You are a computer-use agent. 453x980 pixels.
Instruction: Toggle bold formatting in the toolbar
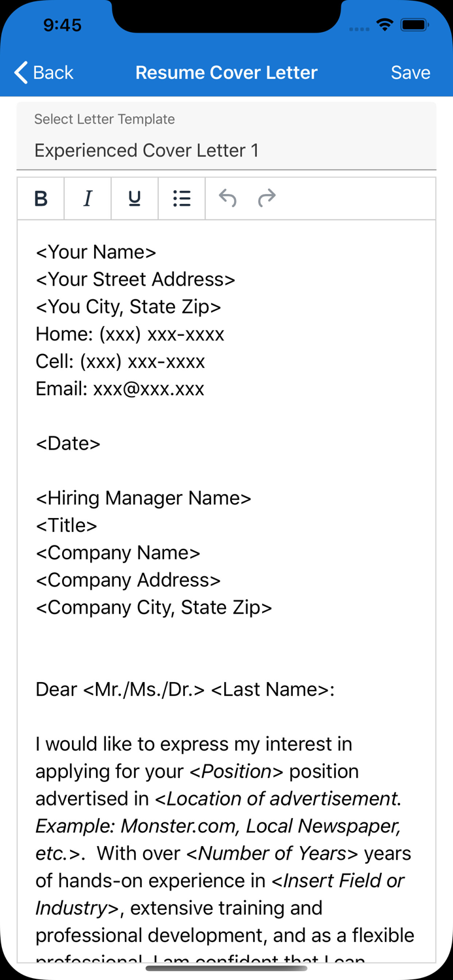(41, 199)
